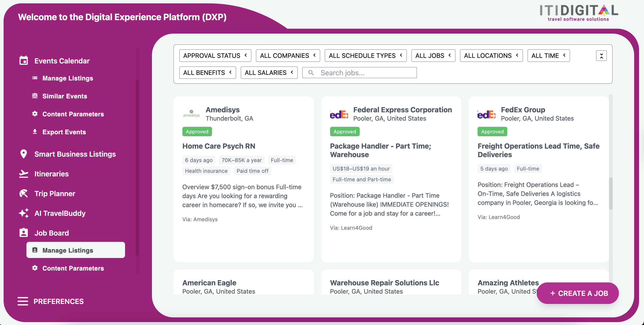The image size is (644, 325).
Task: Click the Trip Planner umbrella icon
Action: click(x=24, y=193)
